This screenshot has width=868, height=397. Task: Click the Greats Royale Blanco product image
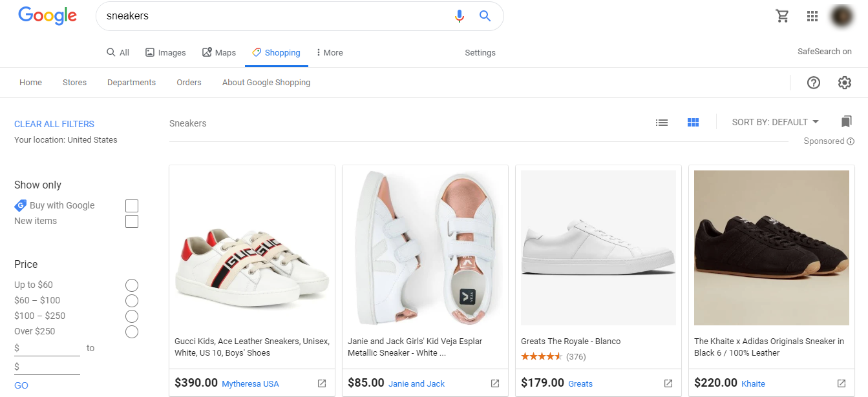[598, 248]
